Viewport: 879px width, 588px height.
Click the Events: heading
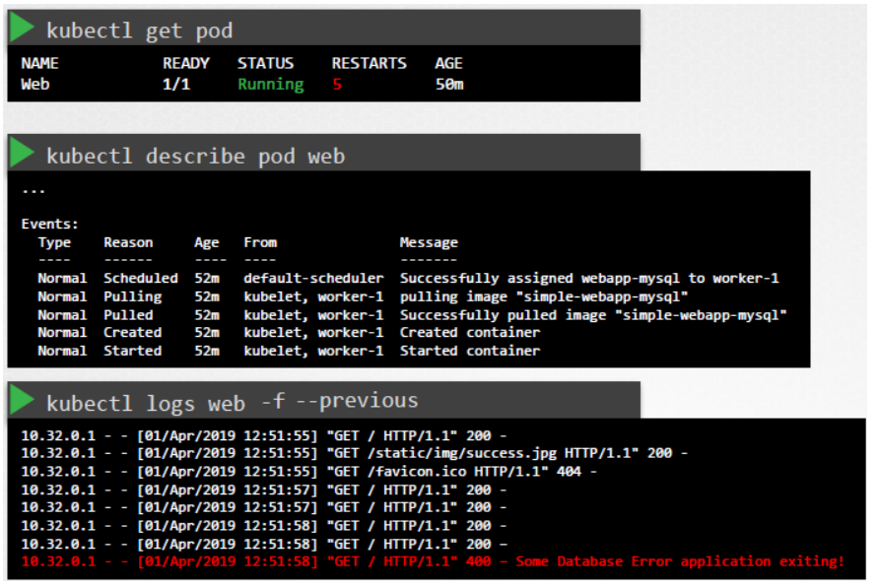coord(49,224)
